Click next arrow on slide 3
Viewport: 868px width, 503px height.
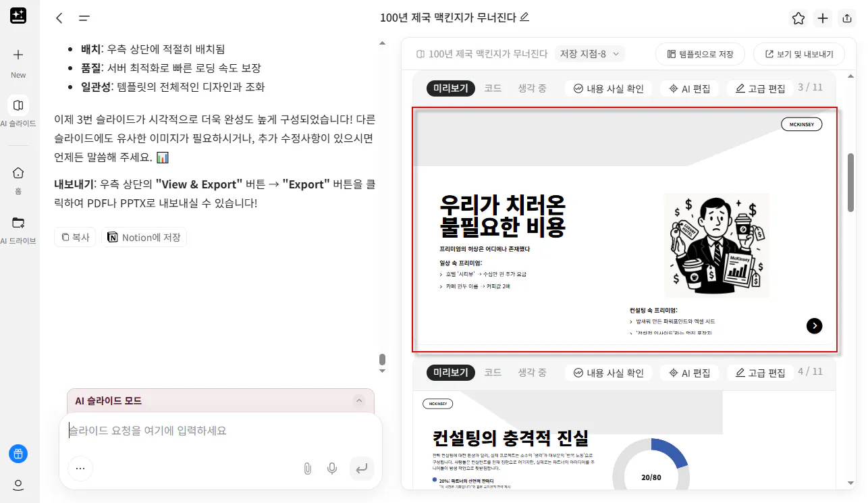(815, 326)
